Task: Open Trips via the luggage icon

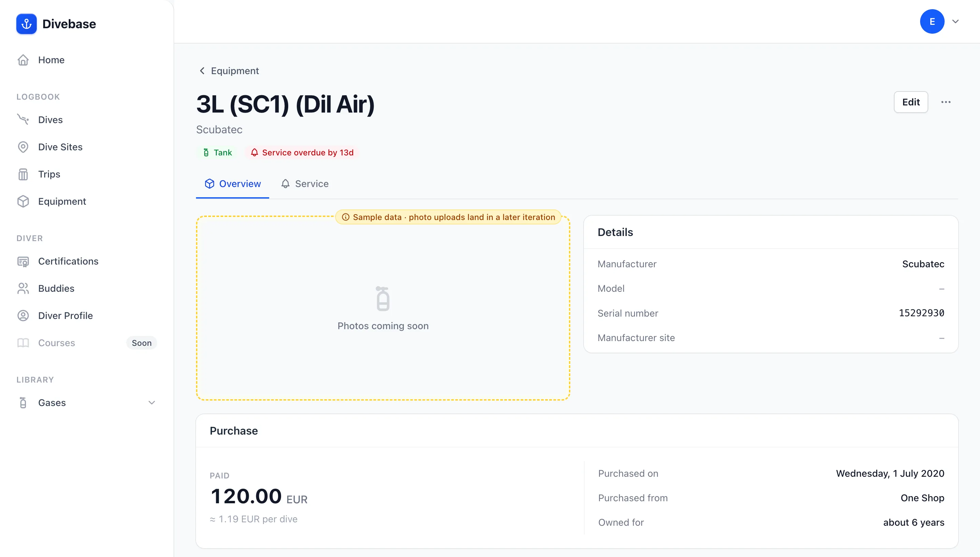Action: click(23, 174)
